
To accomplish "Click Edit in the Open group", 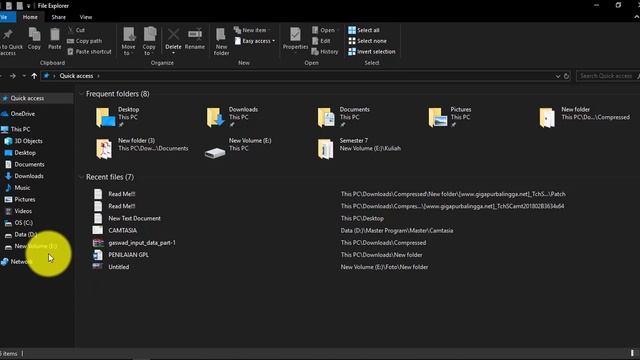I will (x=321, y=41).
